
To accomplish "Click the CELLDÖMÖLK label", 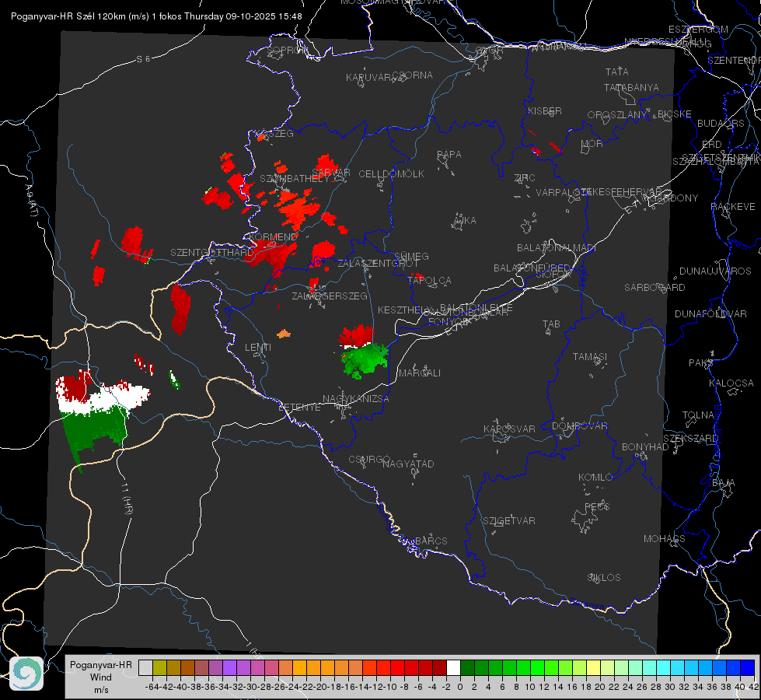I will (x=391, y=174).
